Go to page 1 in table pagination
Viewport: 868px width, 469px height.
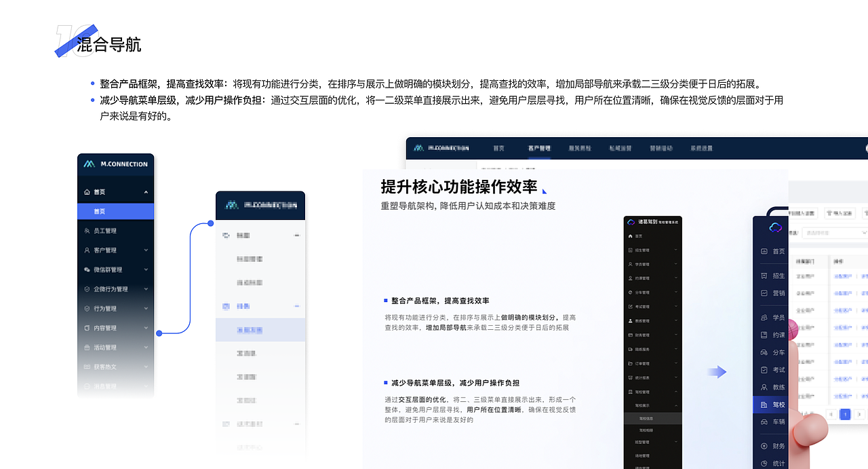point(845,414)
